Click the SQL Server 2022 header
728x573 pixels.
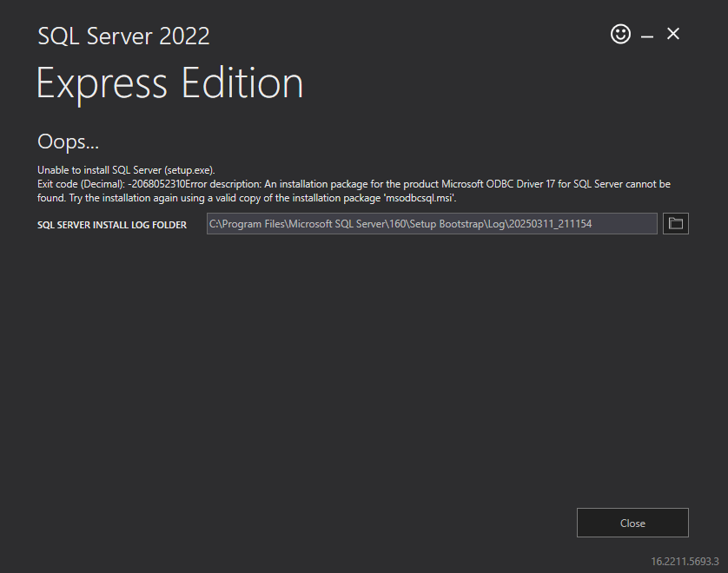coord(123,36)
